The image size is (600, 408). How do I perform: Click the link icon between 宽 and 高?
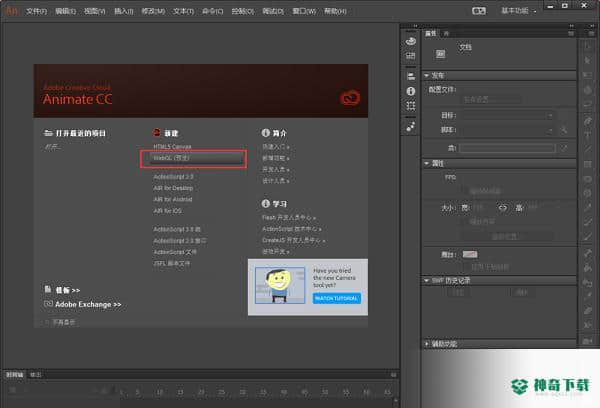coord(503,208)
